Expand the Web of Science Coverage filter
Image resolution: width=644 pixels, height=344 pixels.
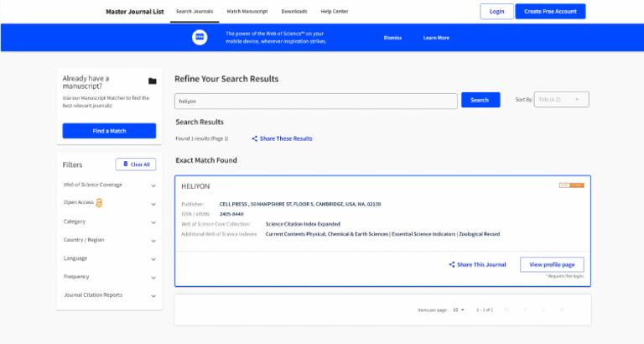pyautogui.click(x=153, y=185)
